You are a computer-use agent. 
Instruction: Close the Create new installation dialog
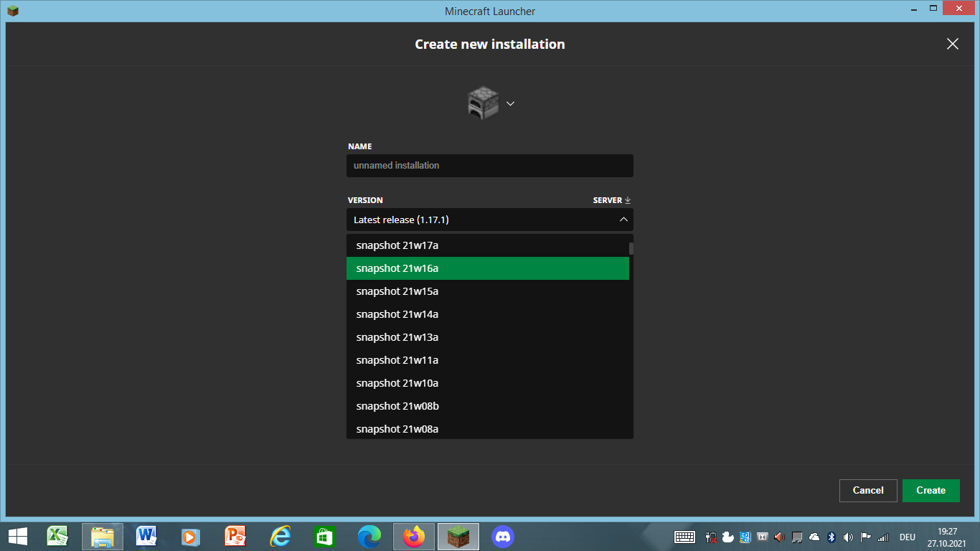952,44
